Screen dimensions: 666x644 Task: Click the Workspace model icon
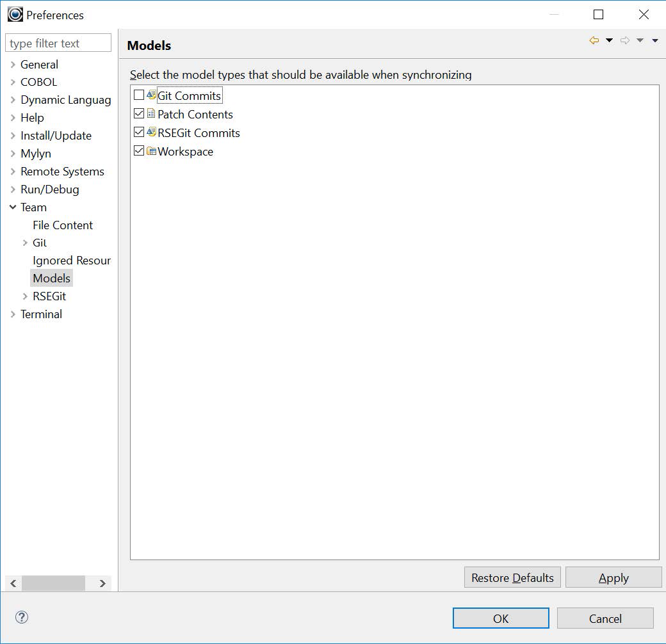(x=152, y=151)
